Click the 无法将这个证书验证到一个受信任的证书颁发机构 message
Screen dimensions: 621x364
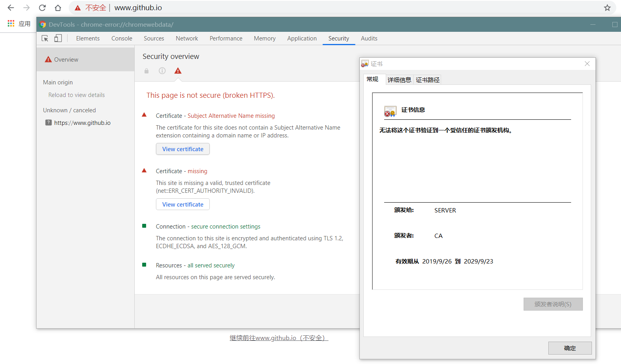pyautogui.click(x=446, y=130)
